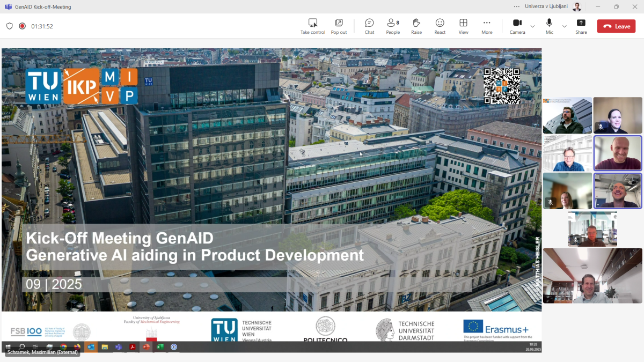This screenshot has width=644, height=362.
Task: Open the More actions menu
Action: point(487,26)
